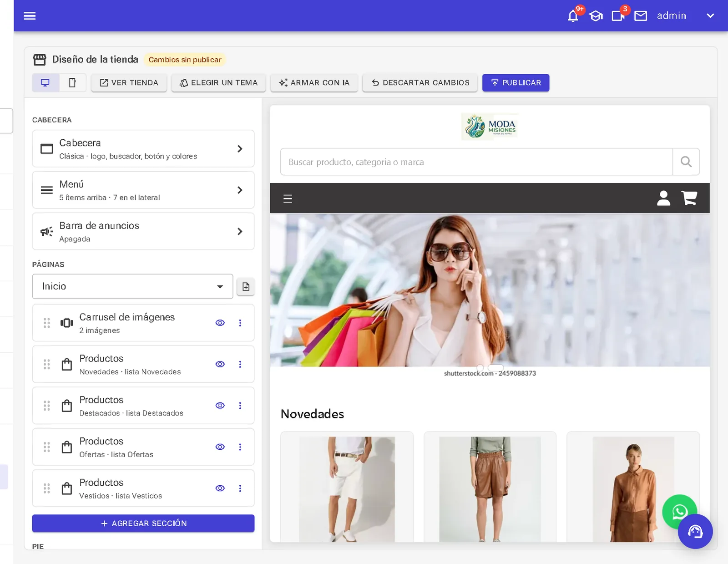Grab the drag handle of Carrusel de imágenes
The width and height of the screenshot is (728, 564).
46,323
